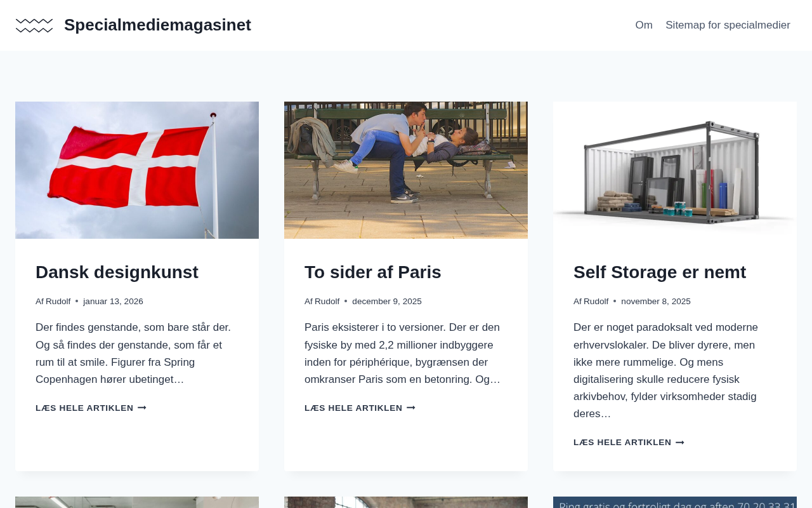Click author Rudolf under Dansk designkunst
This screenshot has width=812, height=508.
pyautogui.click(x=58, y=302)
